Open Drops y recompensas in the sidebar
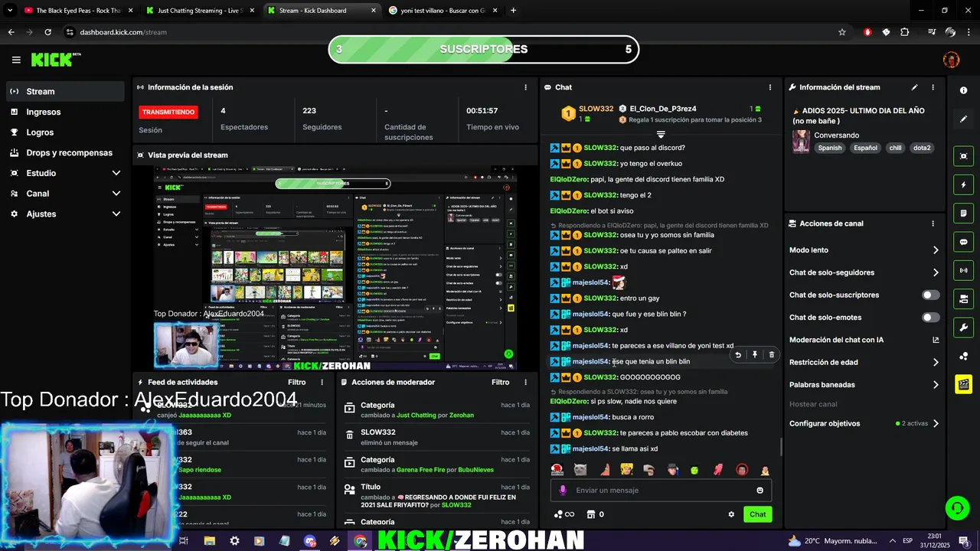980x551 pixels. pyautogui.click(x=65, y=152)
